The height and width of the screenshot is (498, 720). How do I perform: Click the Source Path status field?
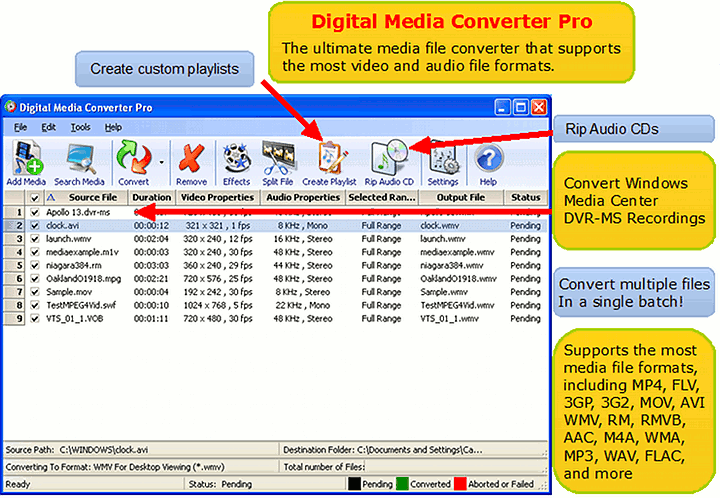[x=141, y=450]
